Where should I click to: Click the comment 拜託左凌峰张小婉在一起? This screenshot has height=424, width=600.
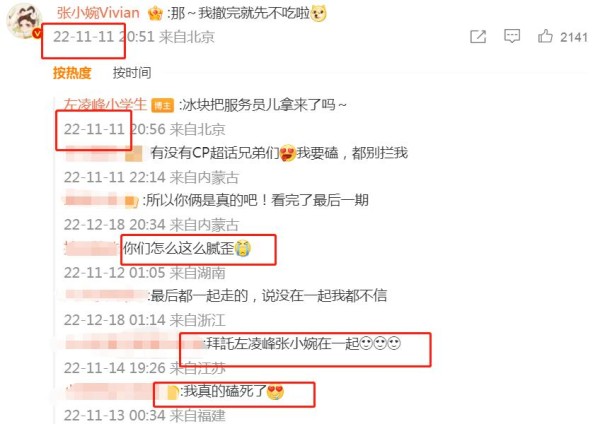303,343
